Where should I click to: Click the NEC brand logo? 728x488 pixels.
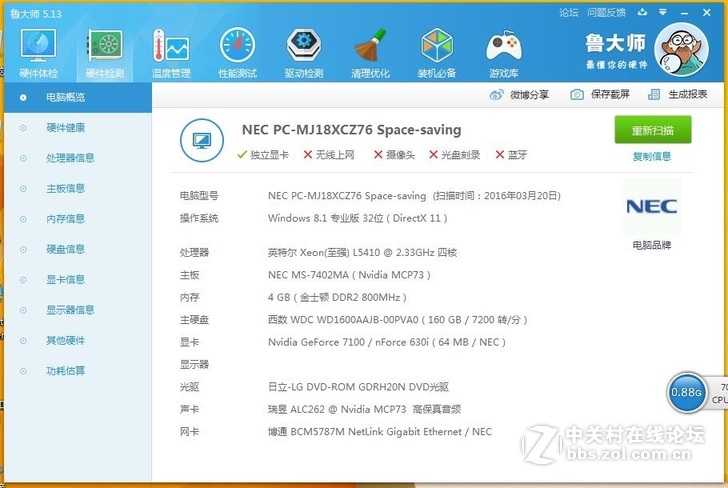point(651,206)
